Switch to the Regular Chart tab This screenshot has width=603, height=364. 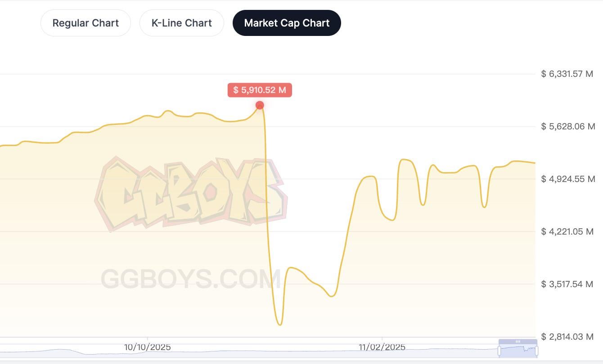coord(85,23)
